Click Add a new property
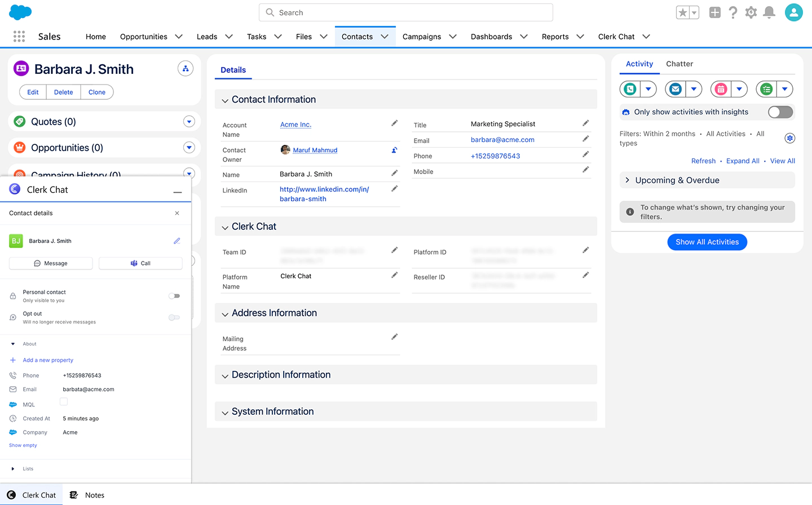 point(48,360)
